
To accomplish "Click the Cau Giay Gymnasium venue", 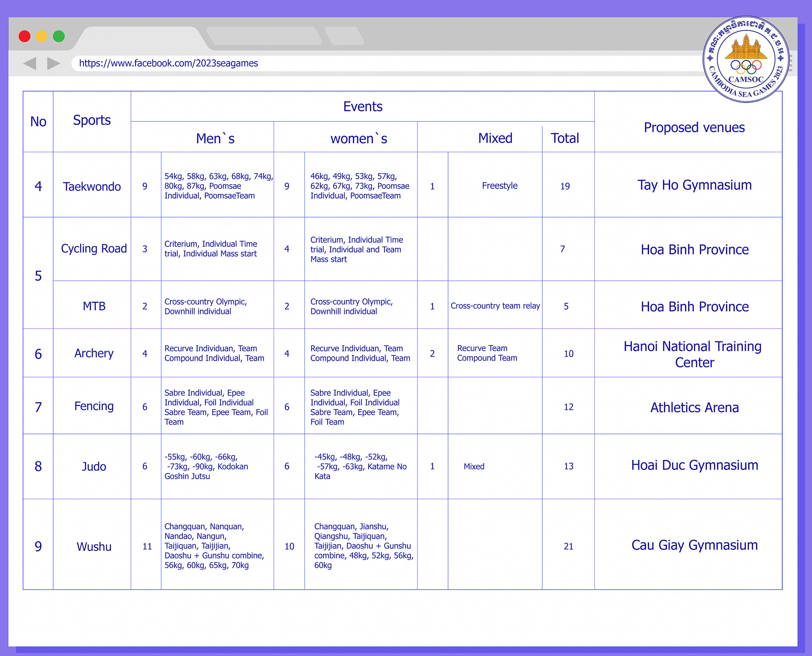I will (x=695, y=545).
